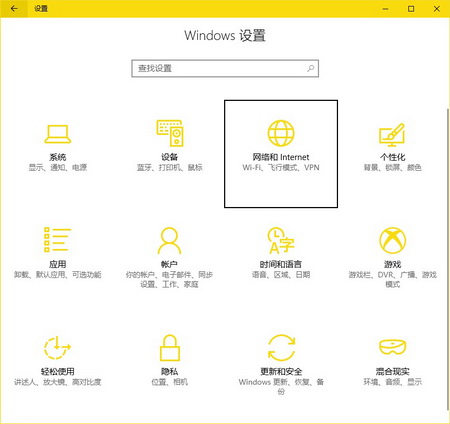Click the 语音、区域、日期 description
This screenshot has height=424, width=450.
pyautogui.click(x=281, y=275)
